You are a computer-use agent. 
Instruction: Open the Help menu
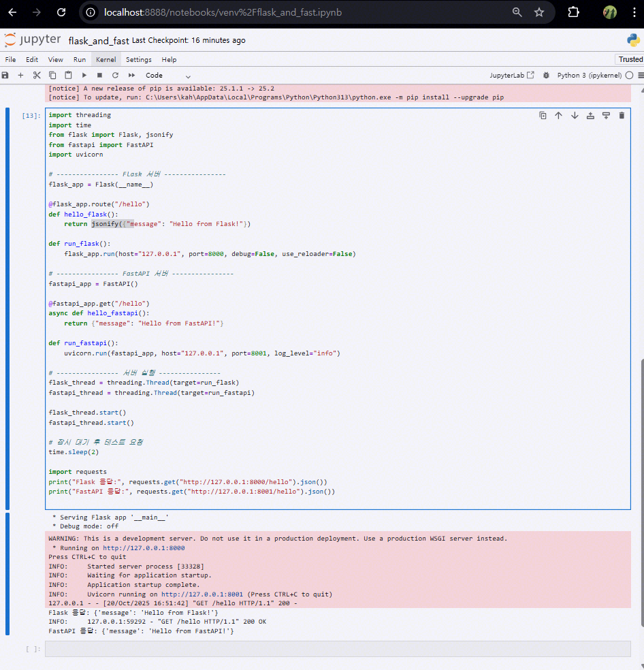pos(169,59)
